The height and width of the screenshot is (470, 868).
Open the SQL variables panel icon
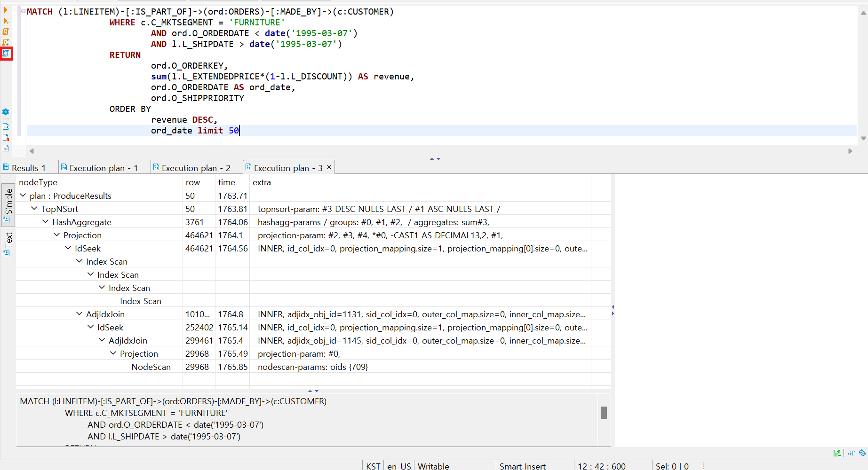[x=6, y=148]
